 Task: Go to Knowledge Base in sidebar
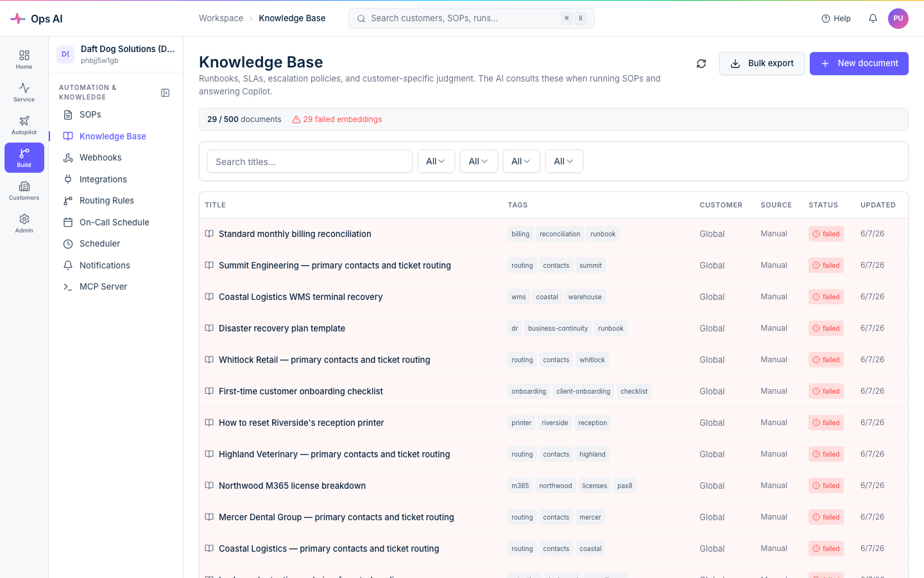tap(113, 136)
